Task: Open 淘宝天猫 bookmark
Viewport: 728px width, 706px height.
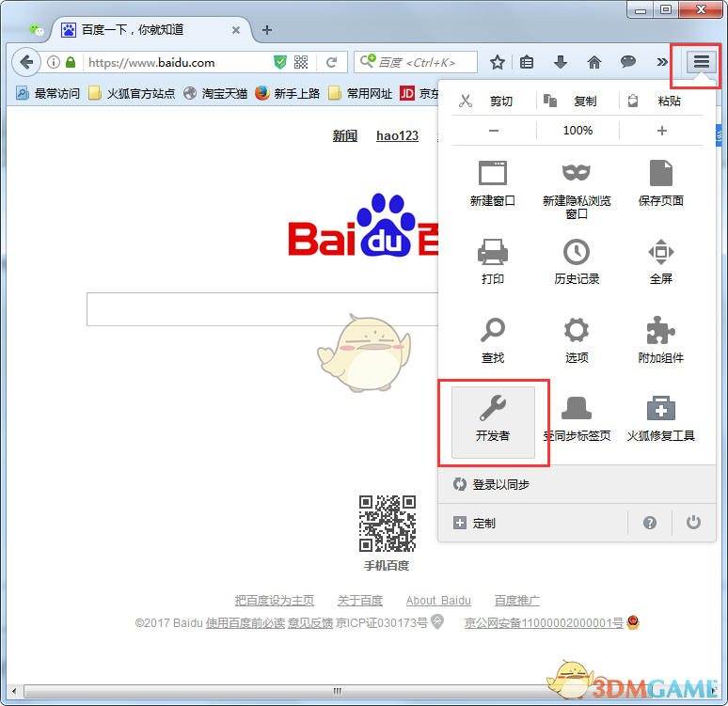Action: coord(215,94)
